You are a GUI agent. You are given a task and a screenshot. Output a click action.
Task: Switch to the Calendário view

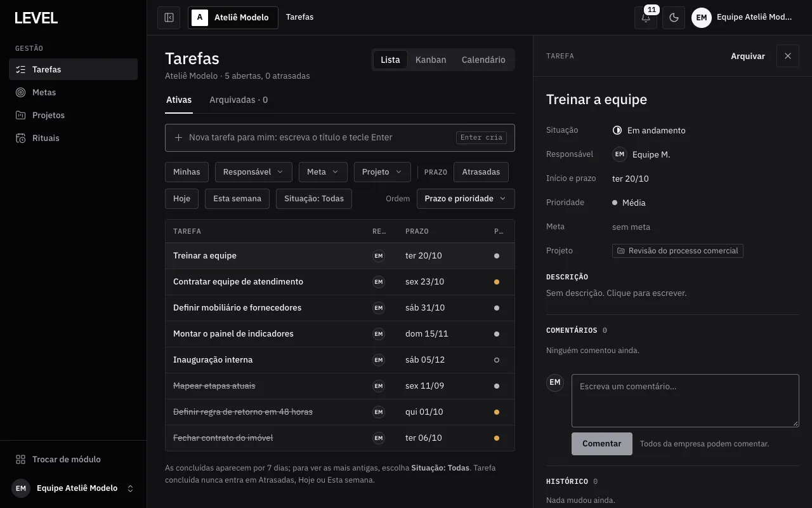click(483, 60)
